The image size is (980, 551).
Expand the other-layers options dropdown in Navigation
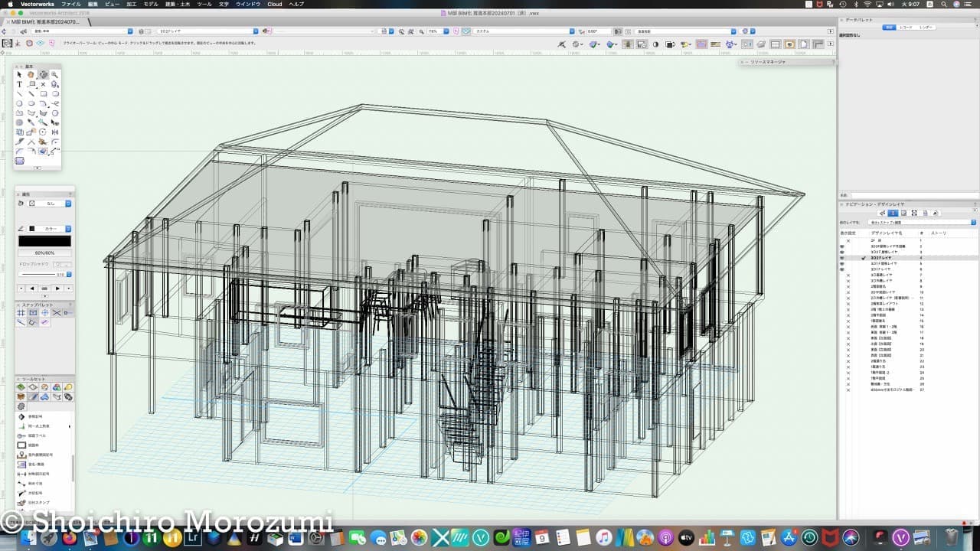(x=923, y=222)
